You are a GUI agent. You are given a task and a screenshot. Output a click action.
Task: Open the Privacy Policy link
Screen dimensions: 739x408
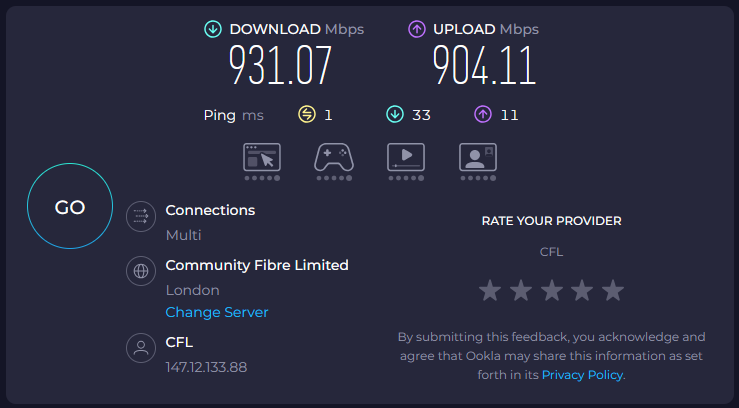(582, 374)
